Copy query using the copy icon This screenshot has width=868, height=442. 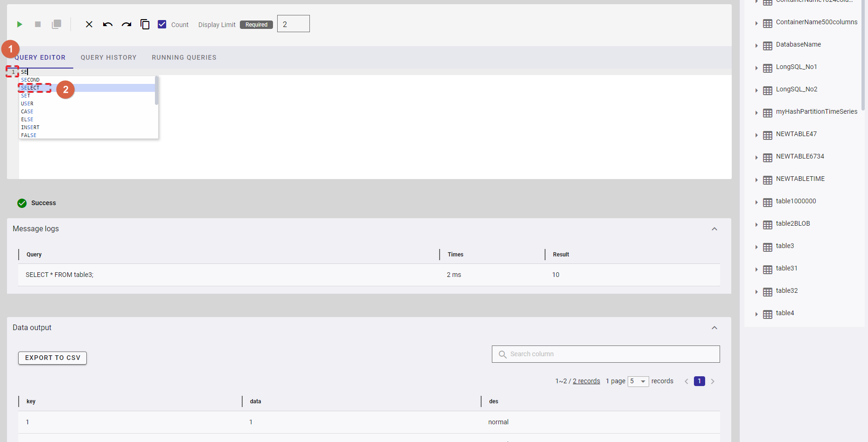(x=145, y=24)
